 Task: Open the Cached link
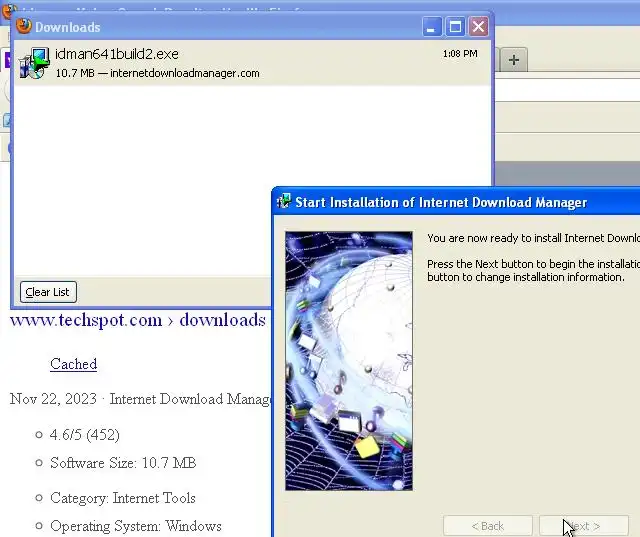point(73,364)
